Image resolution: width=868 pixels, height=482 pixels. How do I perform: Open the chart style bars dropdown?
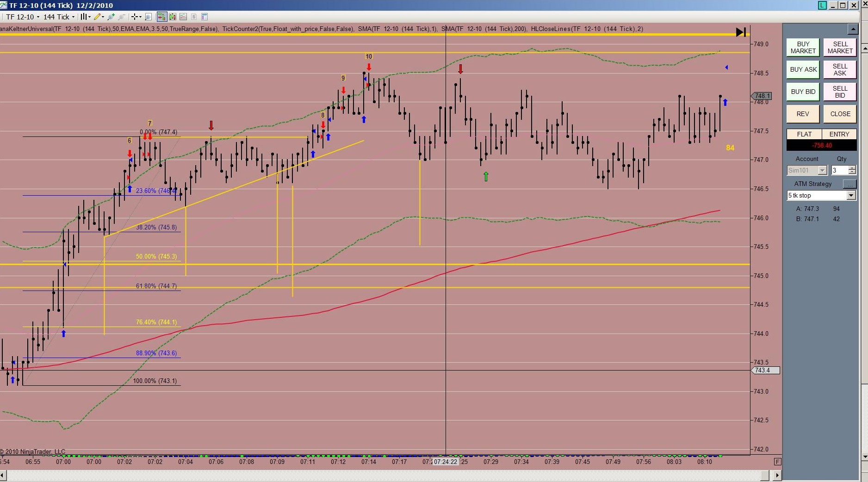86,17
